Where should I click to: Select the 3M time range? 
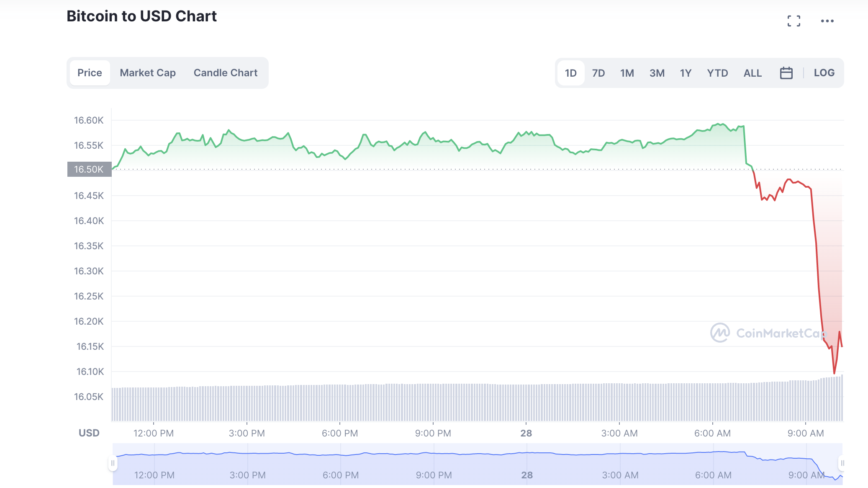click(657, 73)
